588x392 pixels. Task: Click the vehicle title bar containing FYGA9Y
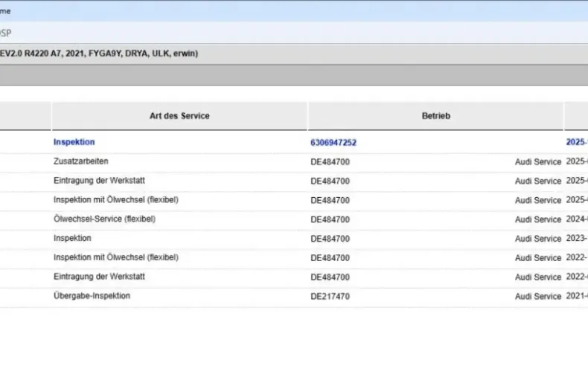coord(99,54)
